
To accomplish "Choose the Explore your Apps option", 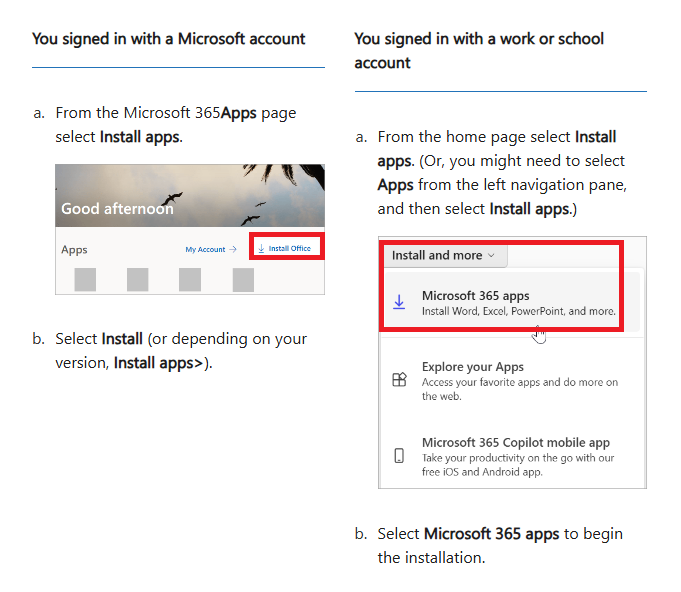I will [x=512, y=381].
